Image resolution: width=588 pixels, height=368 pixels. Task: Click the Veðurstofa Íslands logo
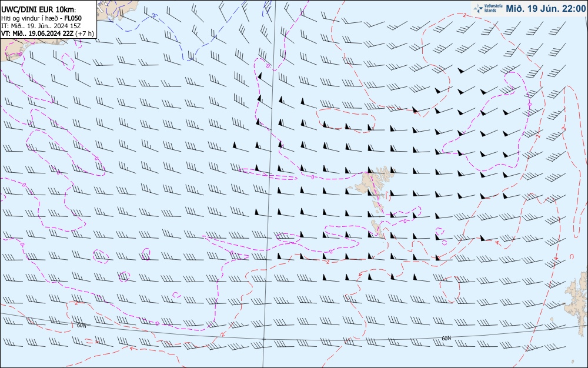click(488, 8)
